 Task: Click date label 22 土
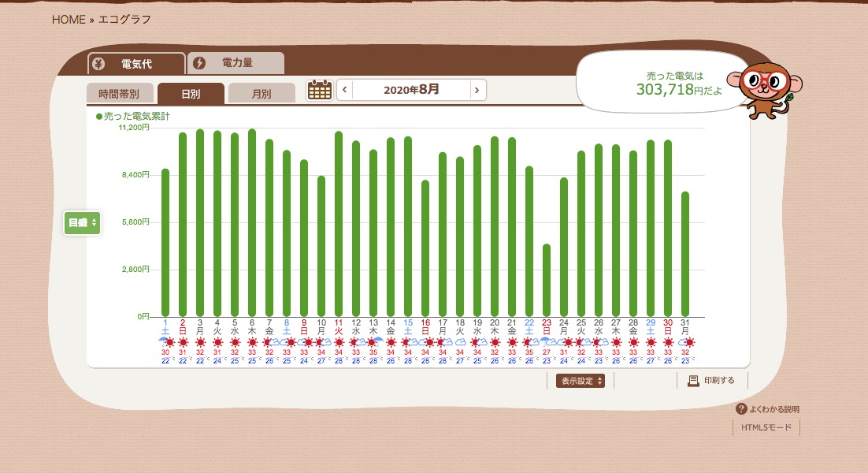click(529, 326)
